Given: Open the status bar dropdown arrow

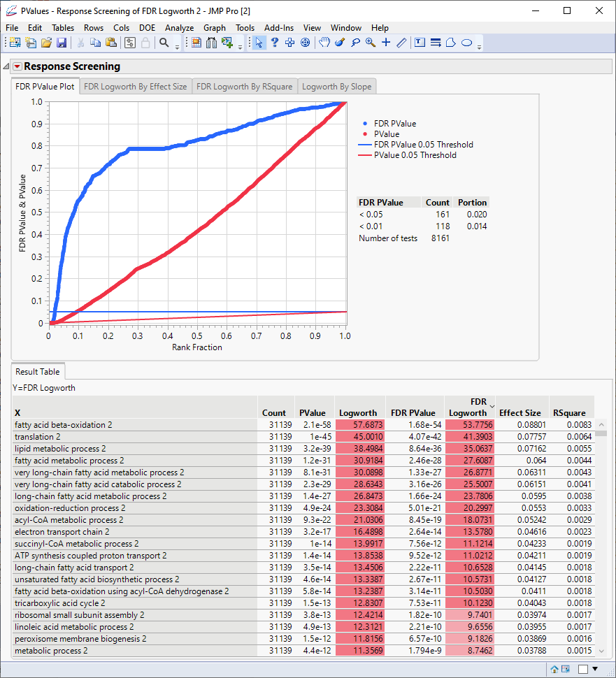Looking at the screenshot, I should [x=595, y=669].
